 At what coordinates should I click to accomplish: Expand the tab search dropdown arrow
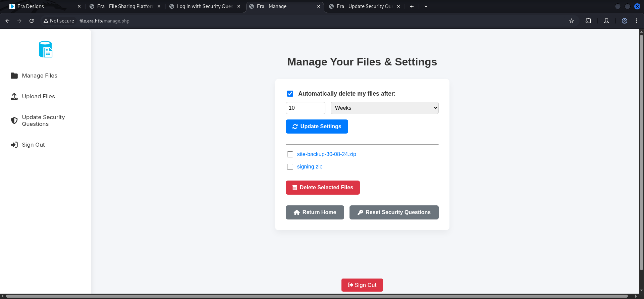426,6
